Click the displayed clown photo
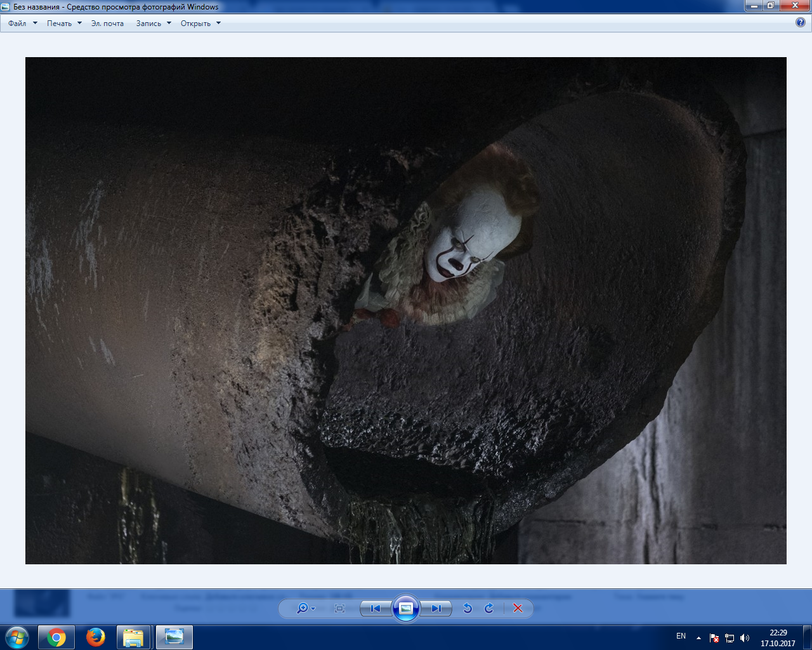The height and width of the screenshot is (650, 812). pos(406,310)
